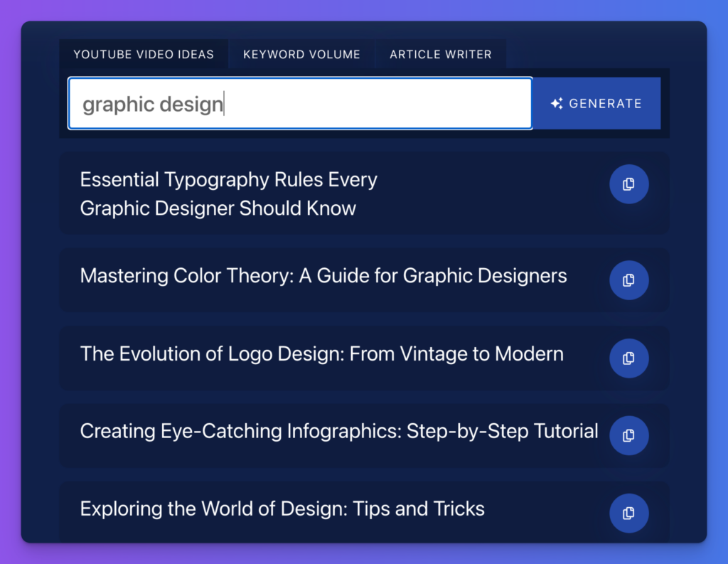
Task: Click the GENERATE label text
Action: (605, 103)
